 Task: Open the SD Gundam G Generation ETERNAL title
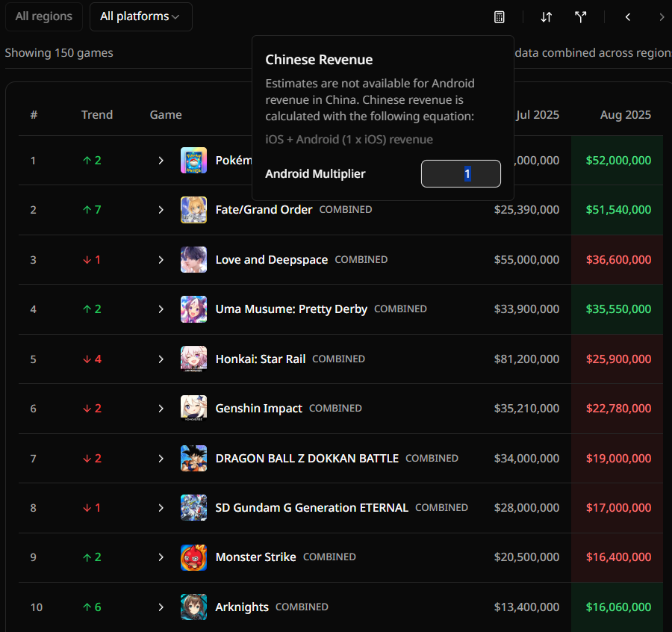click(x=311, y=508)
